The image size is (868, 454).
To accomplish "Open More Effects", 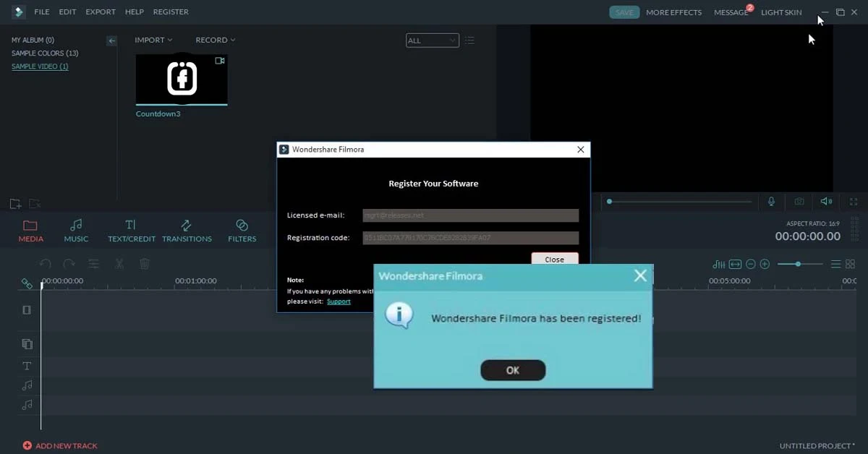I will [x=673, y=12].
